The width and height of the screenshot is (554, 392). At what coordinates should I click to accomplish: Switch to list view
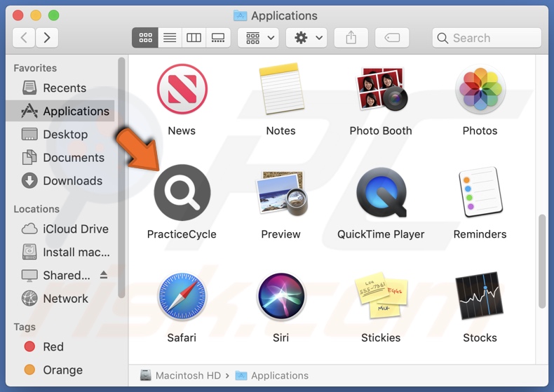point(170,37)
